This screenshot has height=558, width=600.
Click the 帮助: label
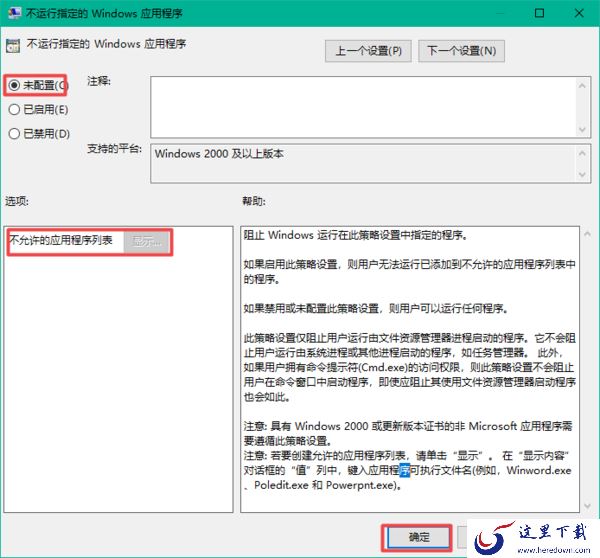tap(254, 201)
